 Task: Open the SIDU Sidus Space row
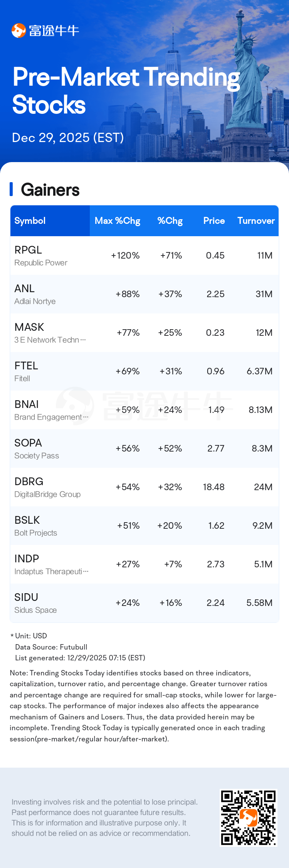point(144,603)
